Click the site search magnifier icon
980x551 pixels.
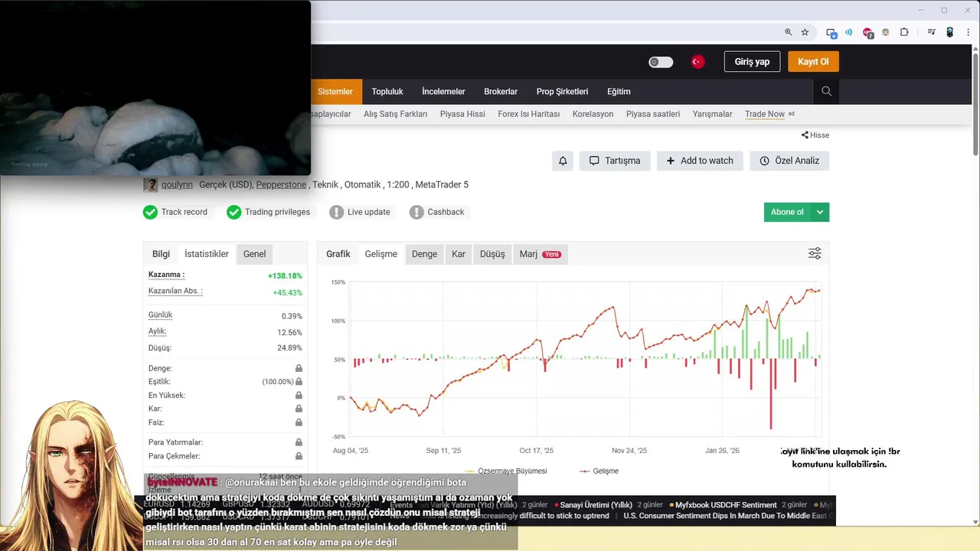point(826,91)
